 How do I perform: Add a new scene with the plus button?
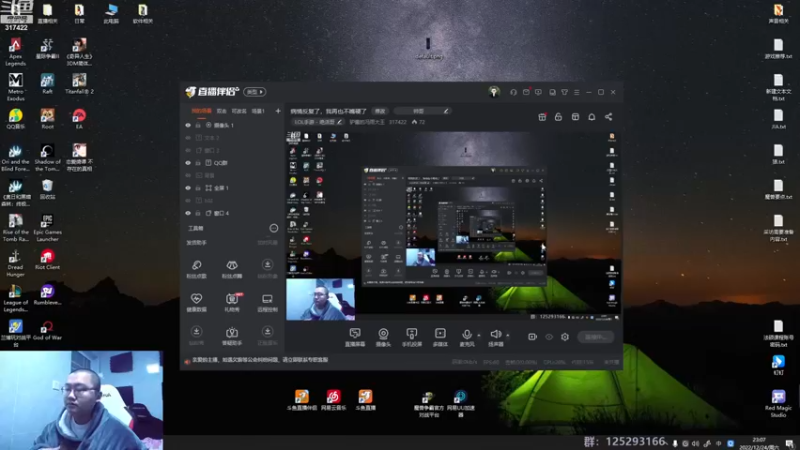tap(278, 111)
